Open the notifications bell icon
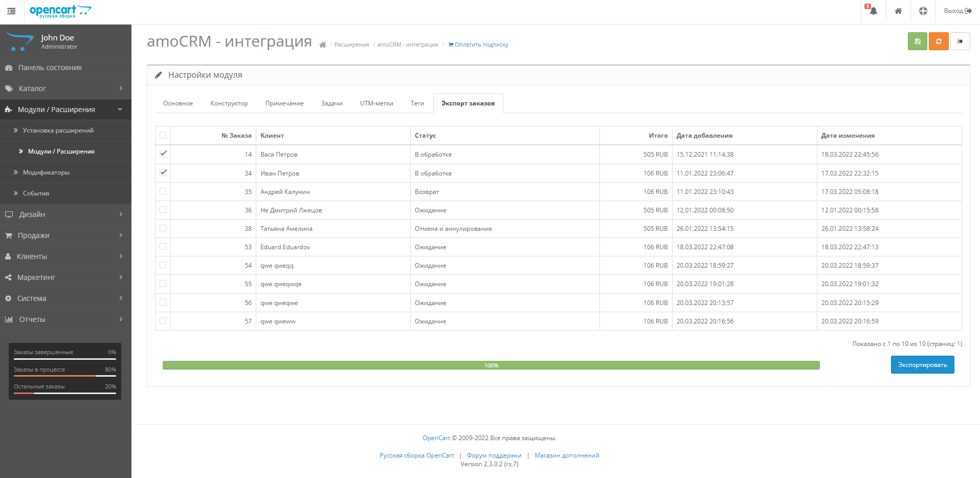The height and width of the screenshot is (478, 980). point(873,11)
